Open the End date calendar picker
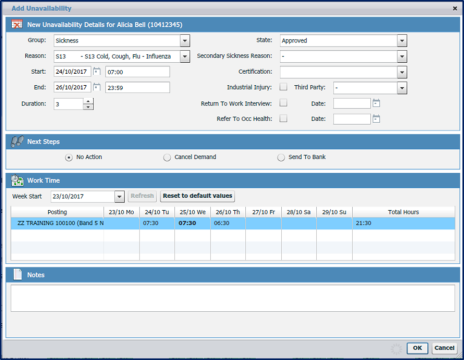Image resolution: width=464 pixels, height=360 pixels. pyautogui.click(x=97, y=87)
